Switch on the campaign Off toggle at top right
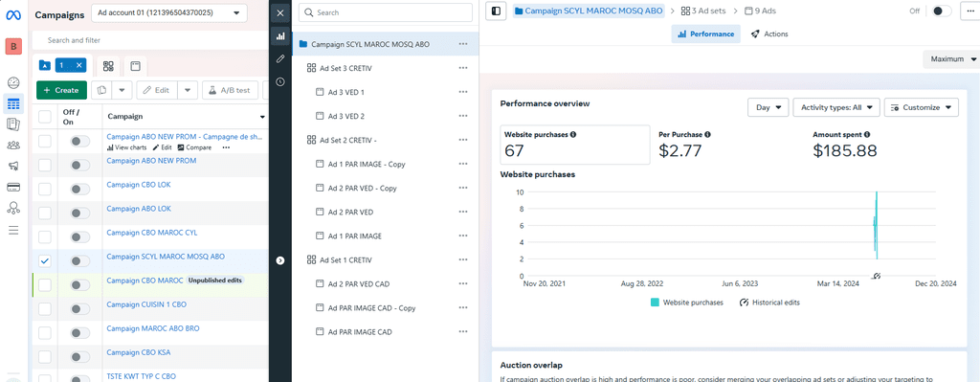The width and height of the screenshot is (980, 382). pos(942,11)
